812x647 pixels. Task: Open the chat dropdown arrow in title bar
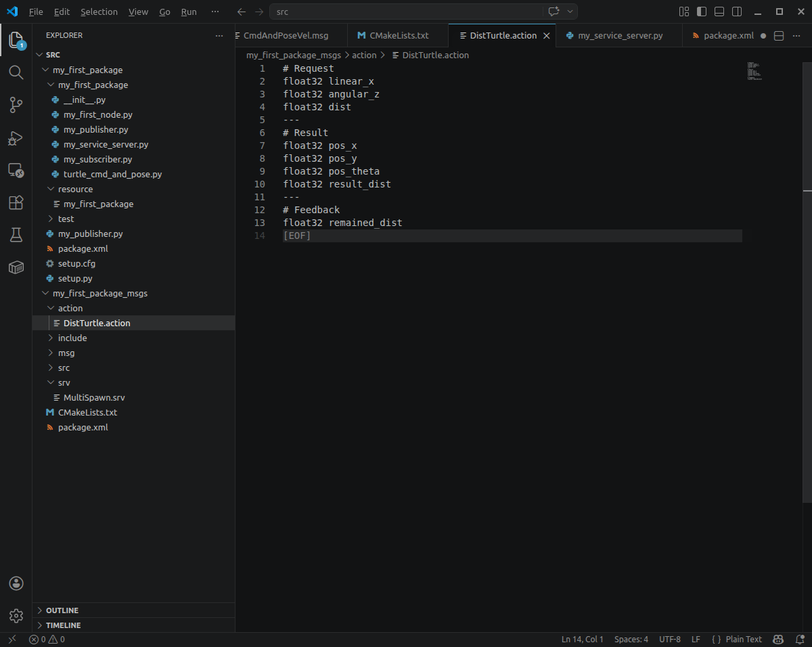point(570,12)
